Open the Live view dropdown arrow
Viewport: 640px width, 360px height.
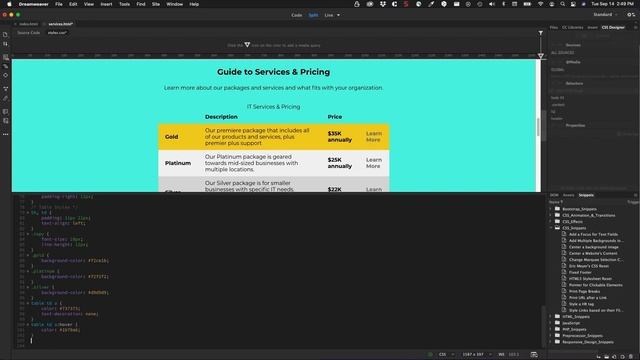(338, 15)
